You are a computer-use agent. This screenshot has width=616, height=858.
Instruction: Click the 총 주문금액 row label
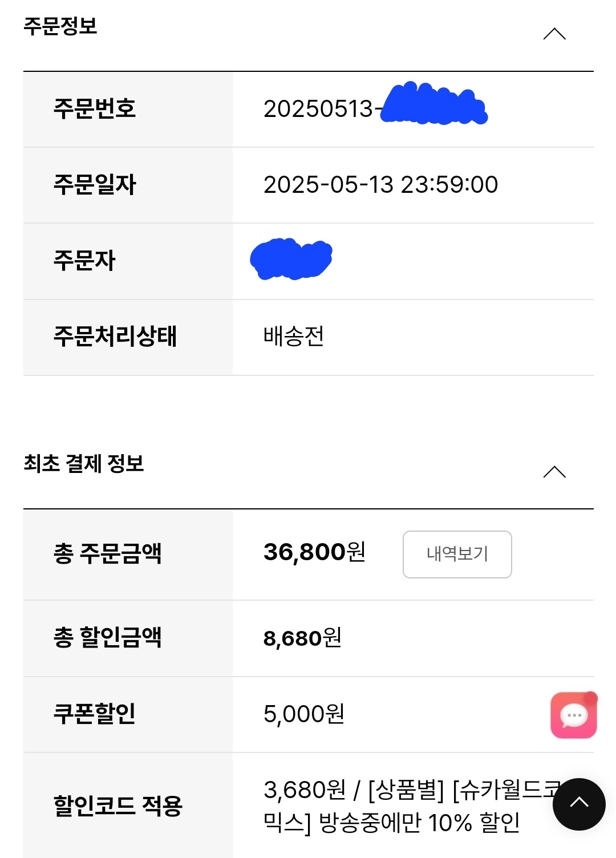tap(108, 553)
